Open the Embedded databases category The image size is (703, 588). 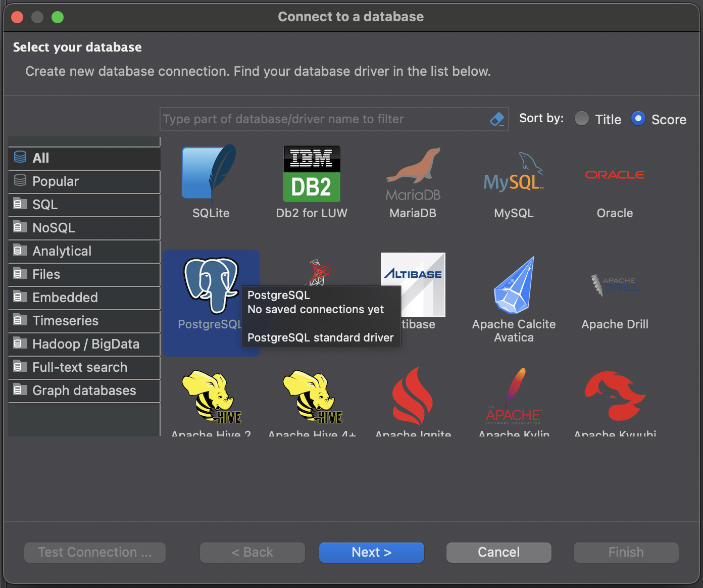(84, 298)
